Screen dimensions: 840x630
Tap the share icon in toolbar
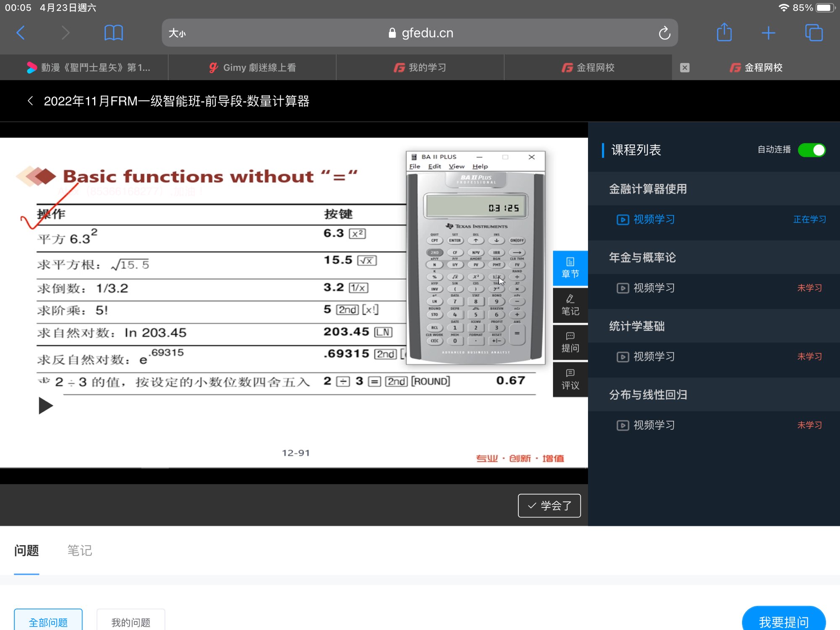[x=724, y=33]
